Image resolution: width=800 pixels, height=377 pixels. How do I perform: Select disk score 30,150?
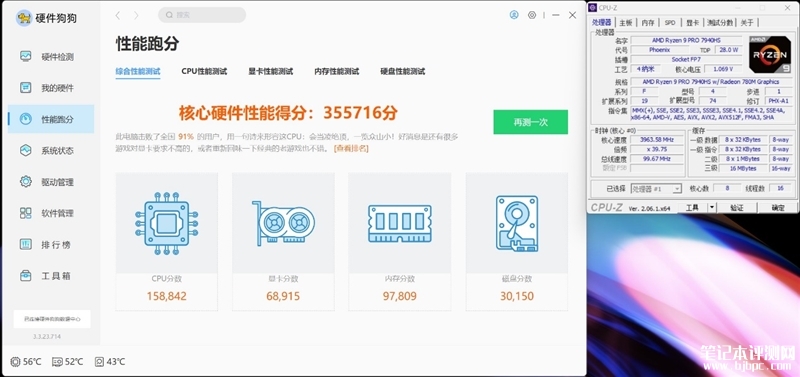517,296
